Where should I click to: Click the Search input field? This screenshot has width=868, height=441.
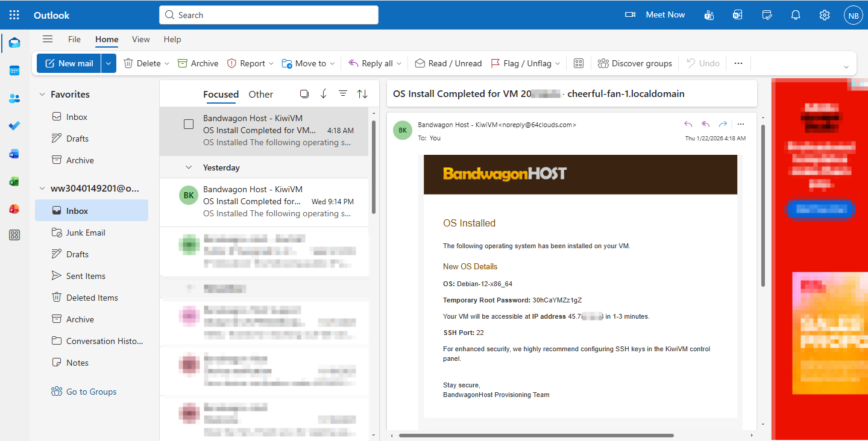click(x=269, y=15)
